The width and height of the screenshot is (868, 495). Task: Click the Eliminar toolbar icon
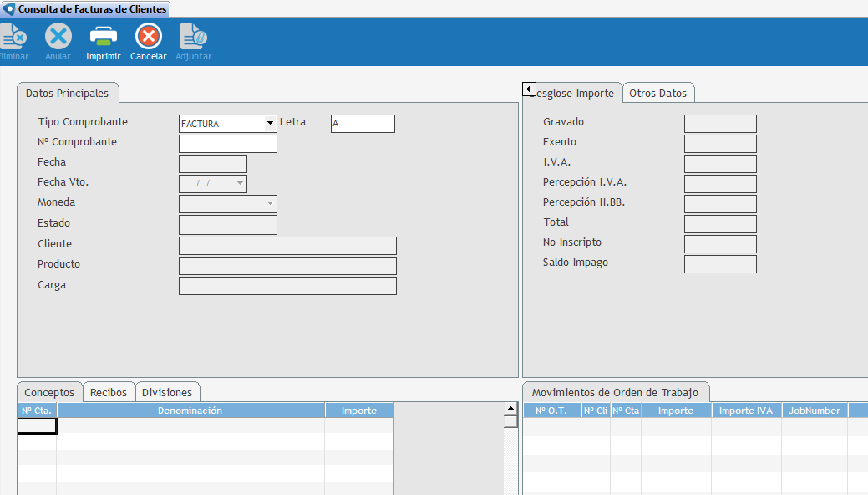pyautogui.click(x=13, y=37)
